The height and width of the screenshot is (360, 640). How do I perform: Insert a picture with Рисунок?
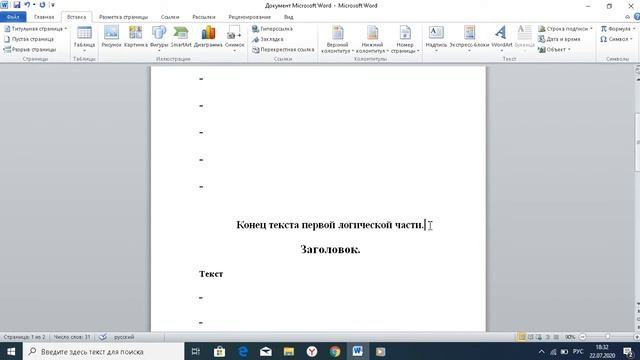[111, 37]
